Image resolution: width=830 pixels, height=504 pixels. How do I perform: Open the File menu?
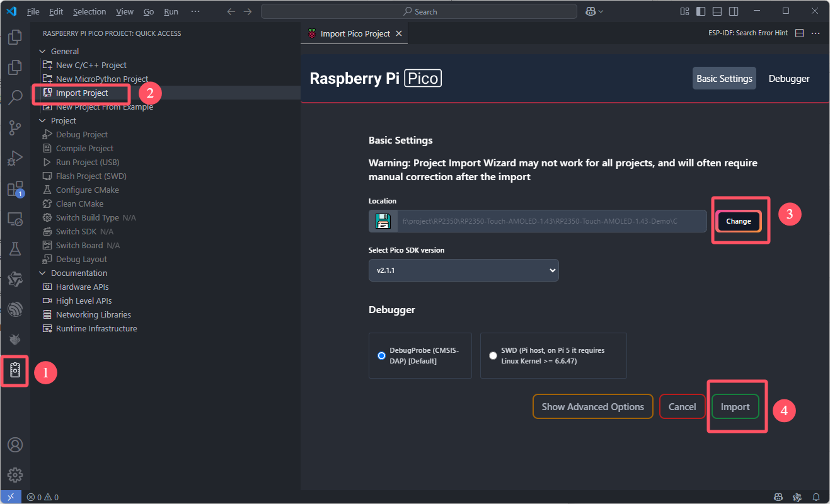pyautogui.click(x=33, y=11)
